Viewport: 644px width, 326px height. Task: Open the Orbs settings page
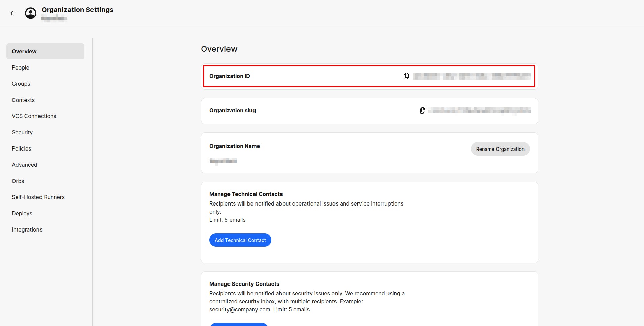(x=18, y=181)
